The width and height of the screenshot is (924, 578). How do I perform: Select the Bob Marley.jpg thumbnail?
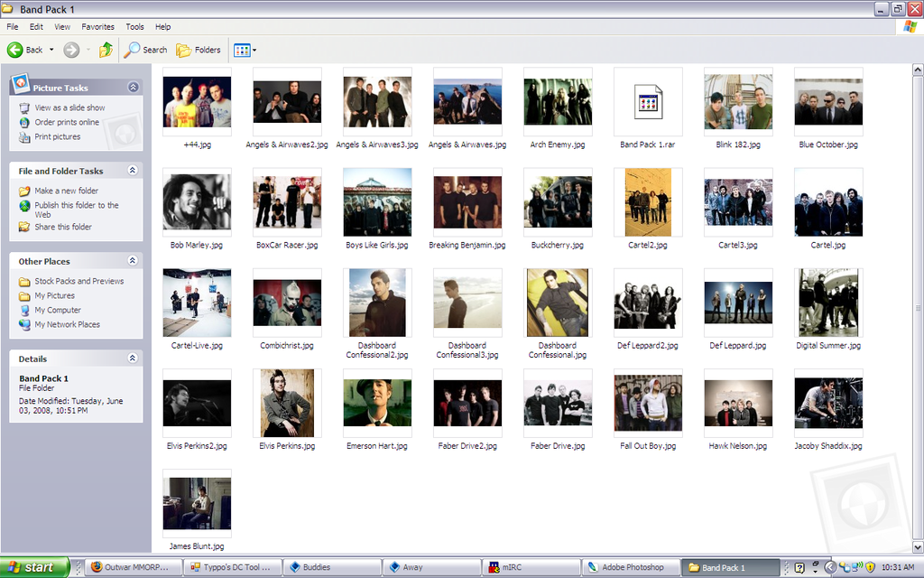[197, 202]
